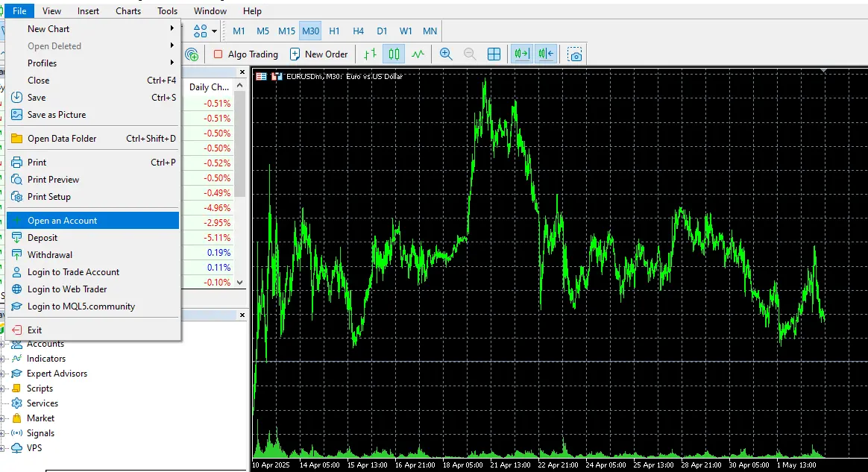This screenshot has width=868, height=472.
Task: Take a chart screenshot with camera icon
Action: (x=574, y=54)
